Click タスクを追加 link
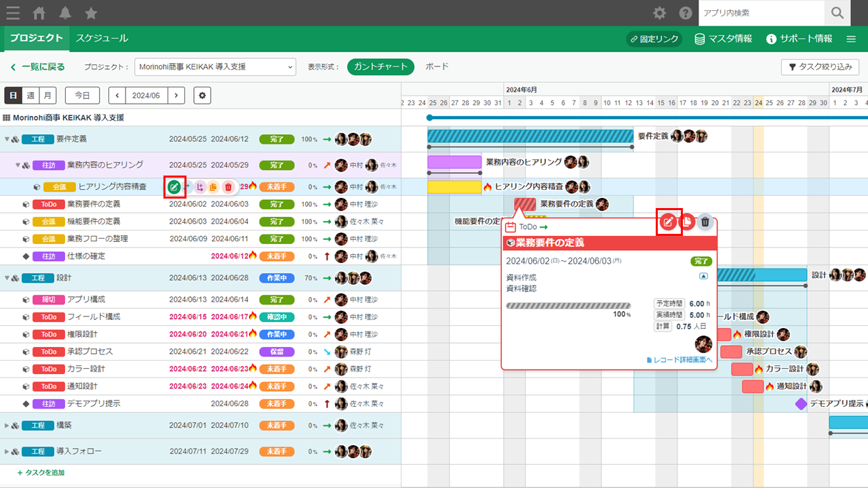 coord(41,472)
